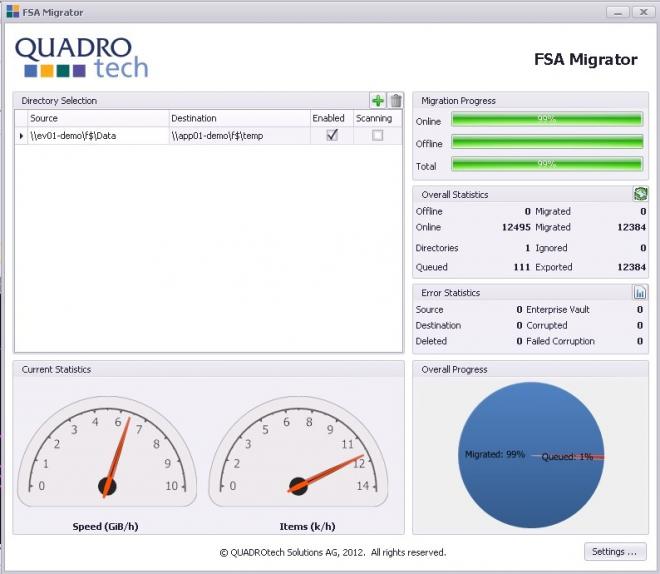The image size is (660, 574).
Task: Select the \\ev01-demo\f$\Data source cell
Action: pos(98,136)
